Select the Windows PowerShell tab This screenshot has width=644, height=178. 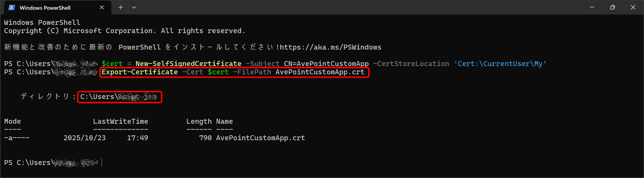tap(45, 8)
